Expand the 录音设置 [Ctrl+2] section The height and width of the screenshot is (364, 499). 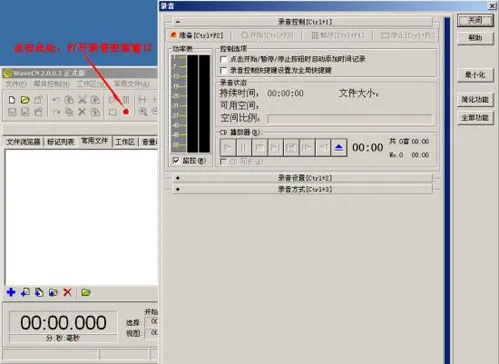(302, 178)
